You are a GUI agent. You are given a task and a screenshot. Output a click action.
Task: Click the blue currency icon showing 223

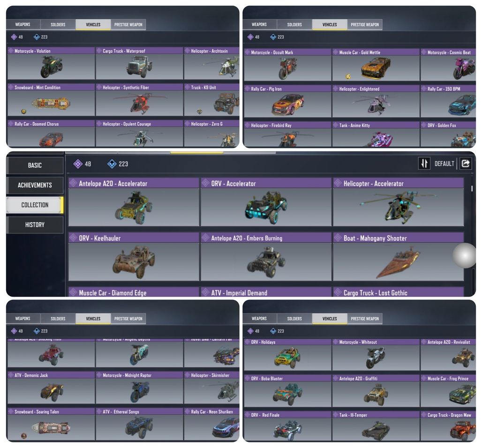click(x=112, y=164)
